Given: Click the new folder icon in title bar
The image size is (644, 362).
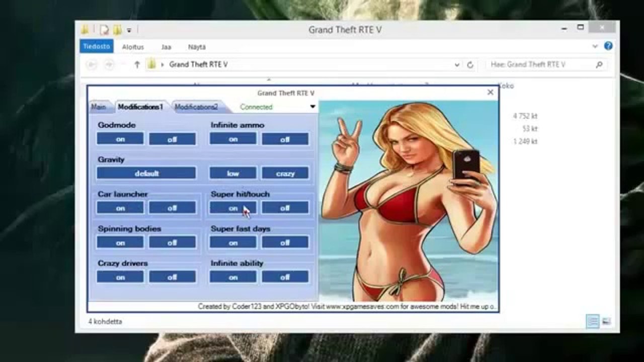Looking at the screenshot, I should (117, 30).
